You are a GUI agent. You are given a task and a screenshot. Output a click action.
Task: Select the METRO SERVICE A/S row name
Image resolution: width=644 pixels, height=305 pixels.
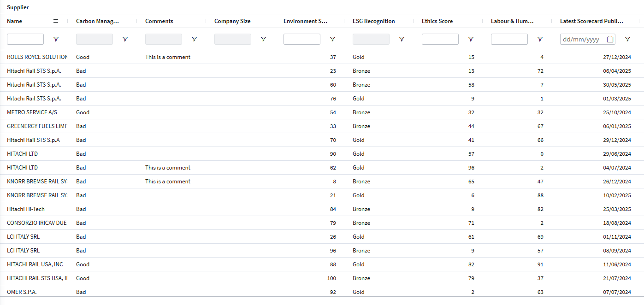(32, 112)
